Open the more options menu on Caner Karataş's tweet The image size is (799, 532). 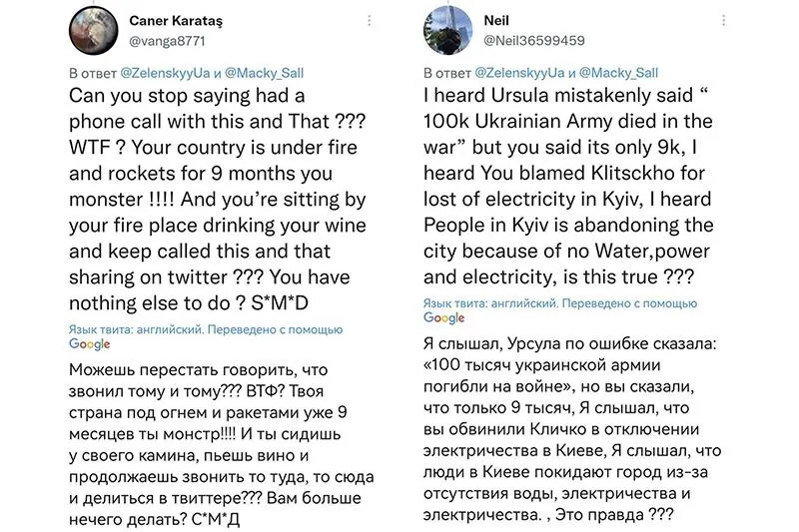[x=369, y=20]
